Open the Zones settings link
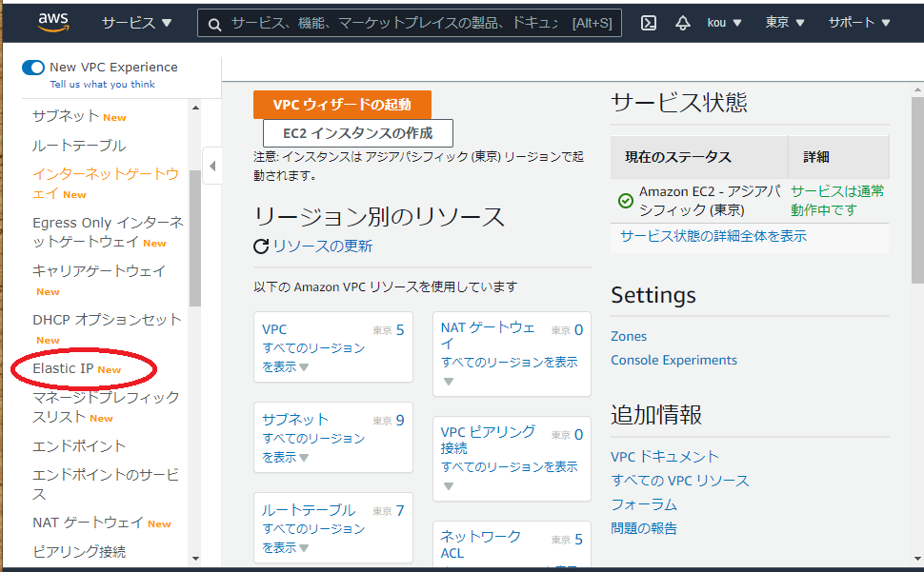 (x=628, y=336)
